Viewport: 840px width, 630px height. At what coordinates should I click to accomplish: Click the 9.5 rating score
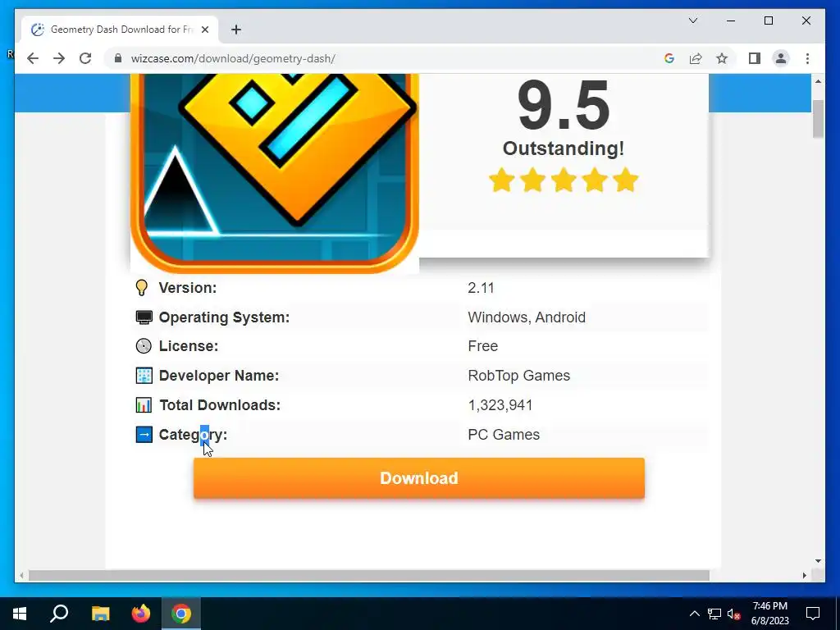pyautogui.click(x=564, y=106)
